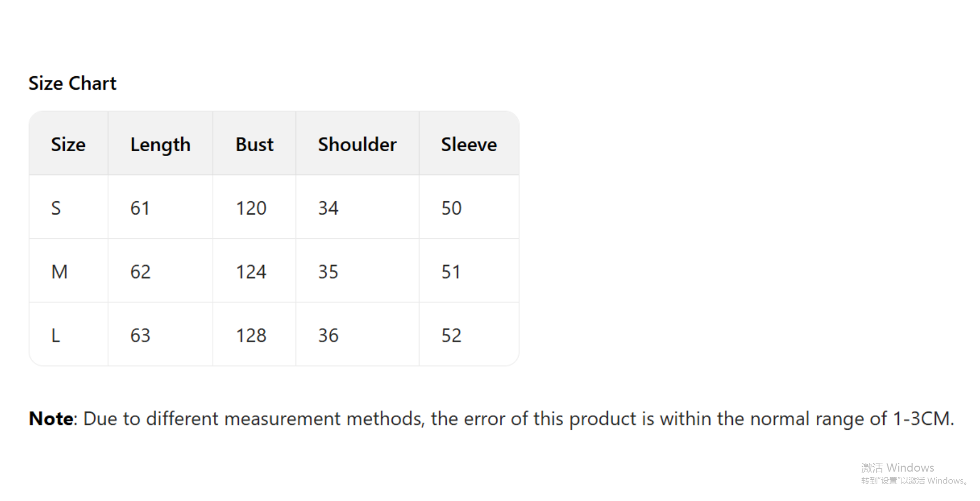Click sleeve value 51 cell
This screenshot has height=501, width=980.
451,271
